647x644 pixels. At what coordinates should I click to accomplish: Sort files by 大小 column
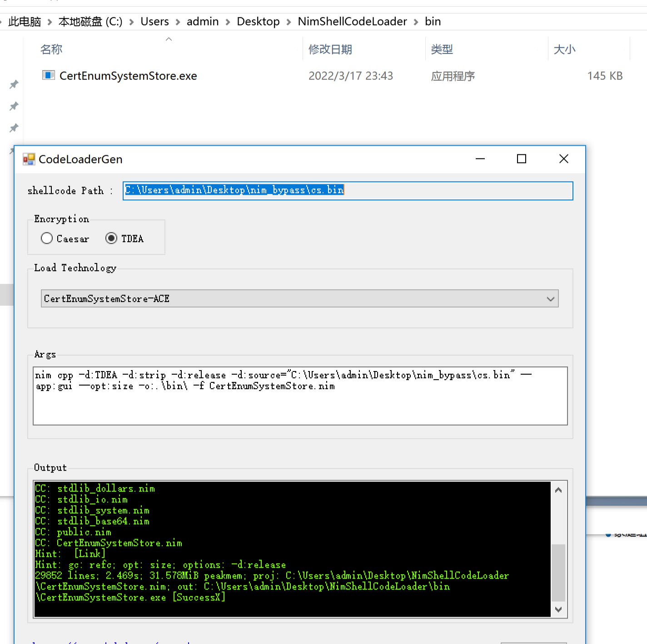click(x=564, y=49)
